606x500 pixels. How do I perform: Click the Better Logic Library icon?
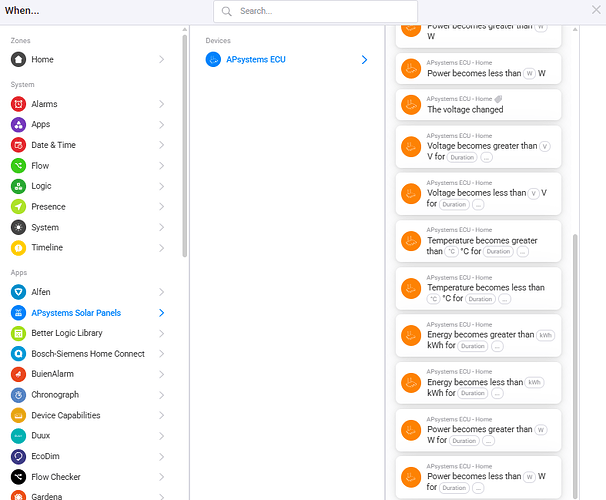[18, 333]
